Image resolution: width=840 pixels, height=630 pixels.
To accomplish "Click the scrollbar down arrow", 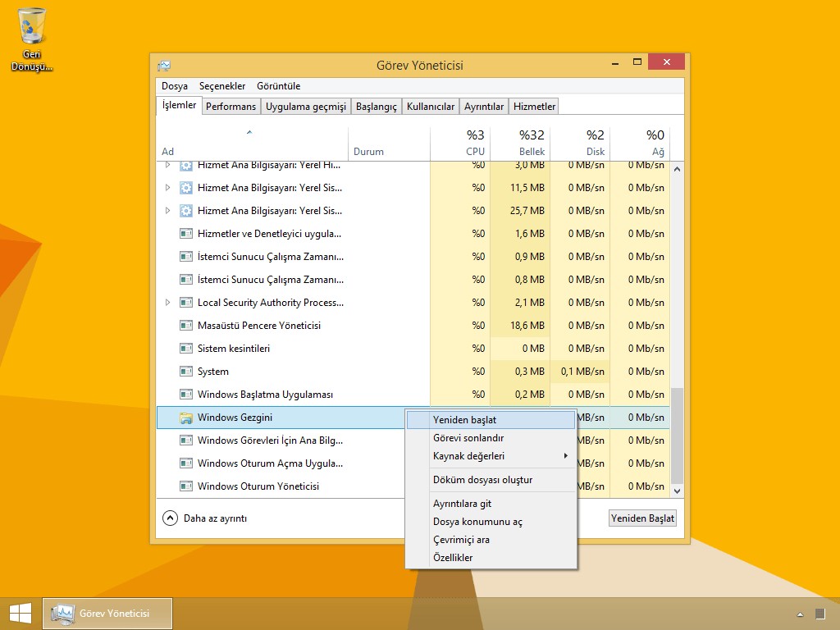I will (677, 491).
